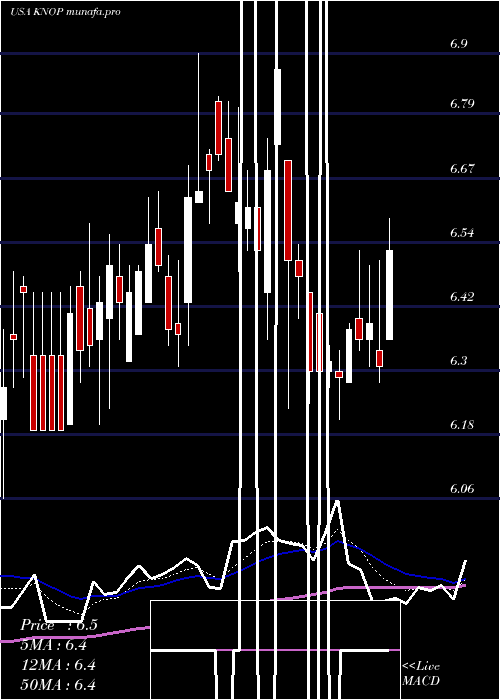The height and width of the screenshot is (700, 500).
Task: Click the Price : 6.5 readout
Action: 59,625
